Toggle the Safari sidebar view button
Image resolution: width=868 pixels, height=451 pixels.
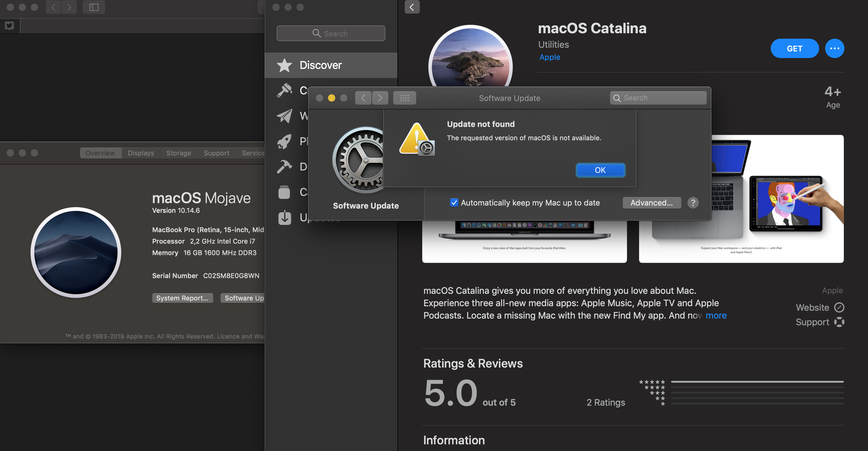click(94, 7)
